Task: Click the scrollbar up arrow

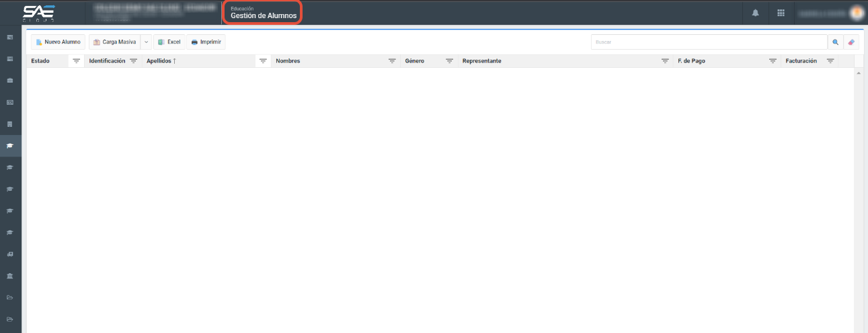Action: [x=858, y=73]
